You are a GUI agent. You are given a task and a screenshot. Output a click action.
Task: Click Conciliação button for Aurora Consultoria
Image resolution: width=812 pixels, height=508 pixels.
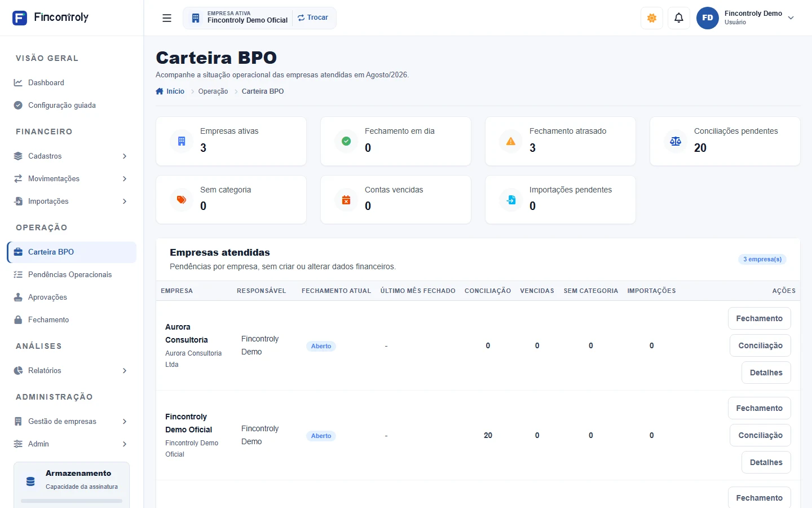point(761,345)
